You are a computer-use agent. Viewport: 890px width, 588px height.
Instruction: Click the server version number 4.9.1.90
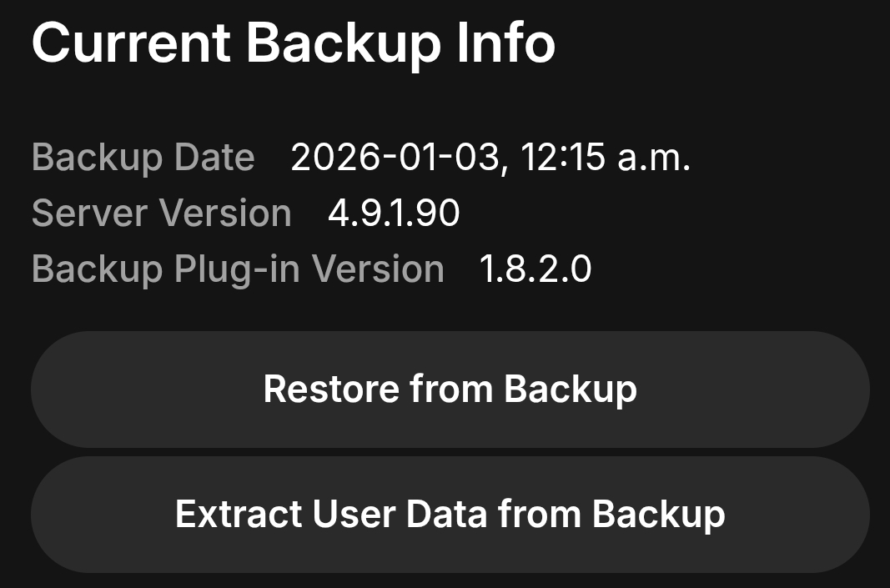(394, 214)
